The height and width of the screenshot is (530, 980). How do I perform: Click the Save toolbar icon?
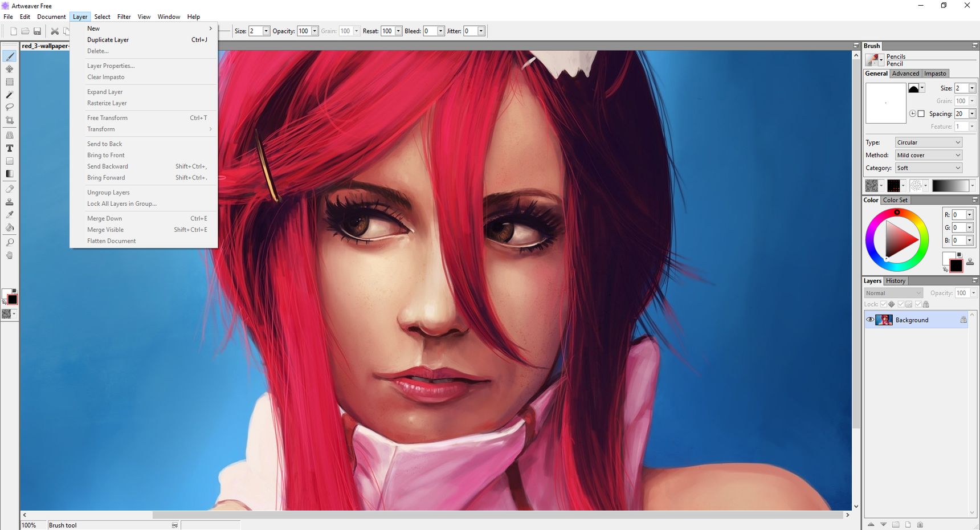tap(37, 31)
